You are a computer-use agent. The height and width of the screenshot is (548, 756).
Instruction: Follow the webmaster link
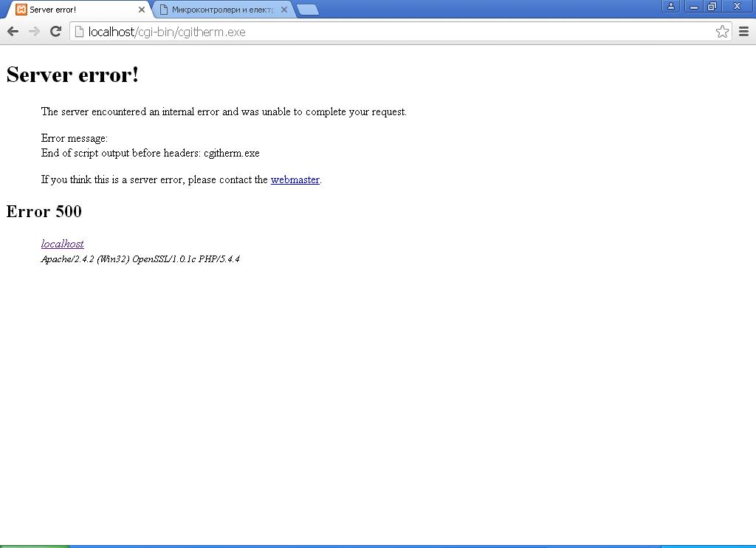(295, 180)
